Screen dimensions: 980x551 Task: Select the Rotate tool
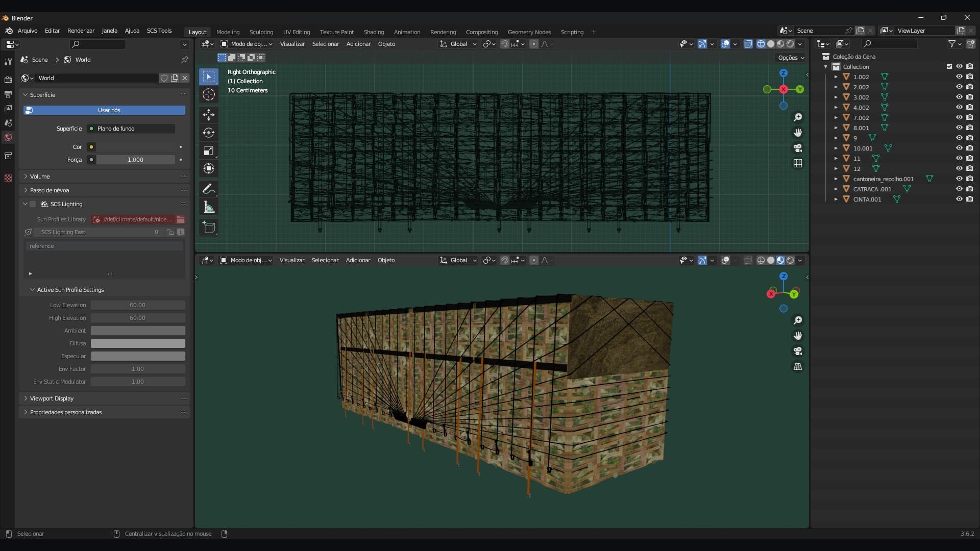point(208,133)
